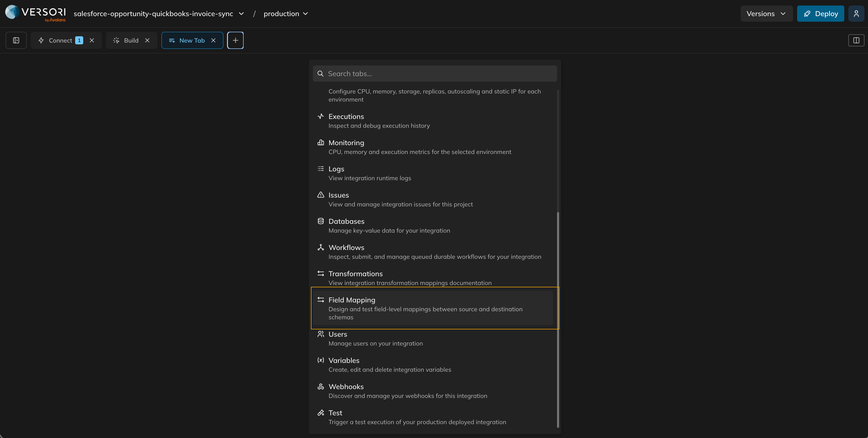Click the Test icon
868x438 pixels.
321,413
